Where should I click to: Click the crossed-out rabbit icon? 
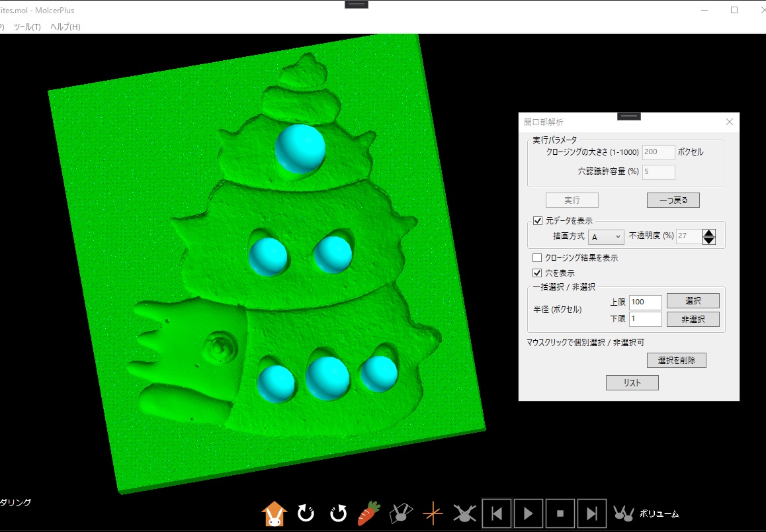click(464, 513)
